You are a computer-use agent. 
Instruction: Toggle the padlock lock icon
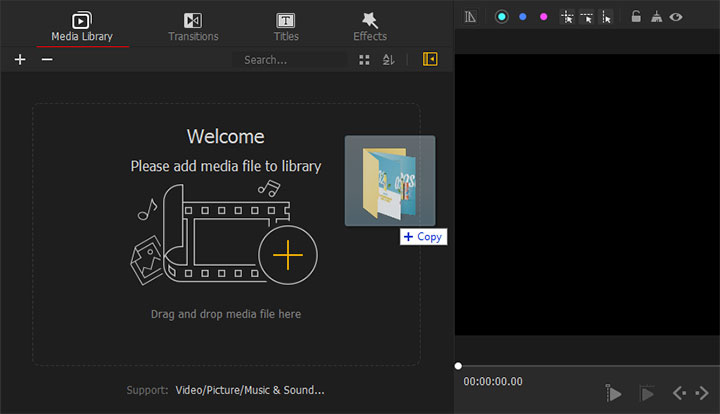pyautogui.click(x=636, y=17)
